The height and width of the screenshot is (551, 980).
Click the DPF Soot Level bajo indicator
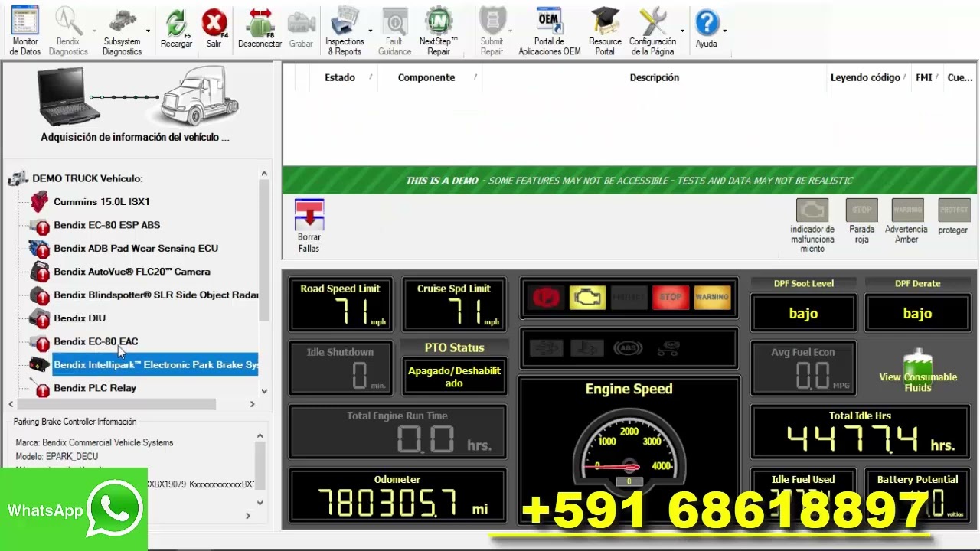click(803, 314)
